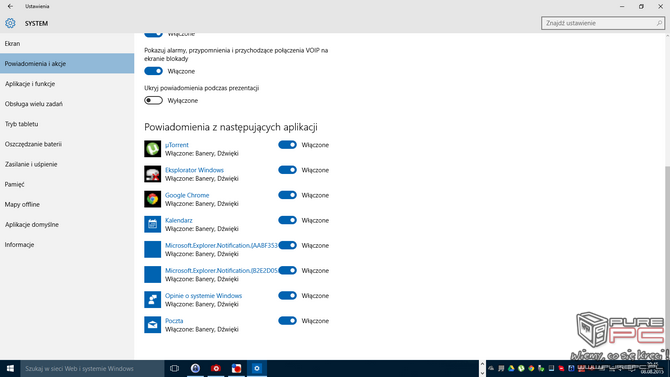670x377 pixels.
Task: Open Task View on the taskbar
Action: tap(174, 368)
